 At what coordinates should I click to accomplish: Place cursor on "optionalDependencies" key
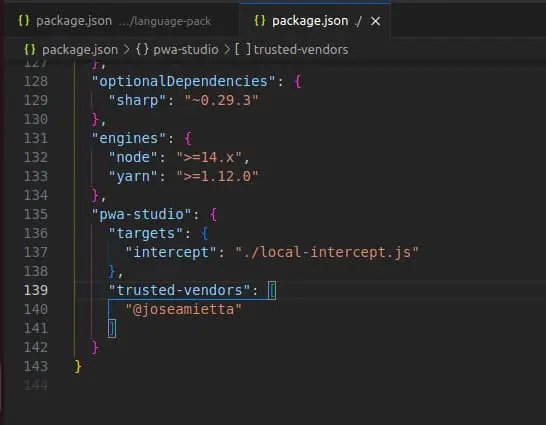tap(183, 81)
